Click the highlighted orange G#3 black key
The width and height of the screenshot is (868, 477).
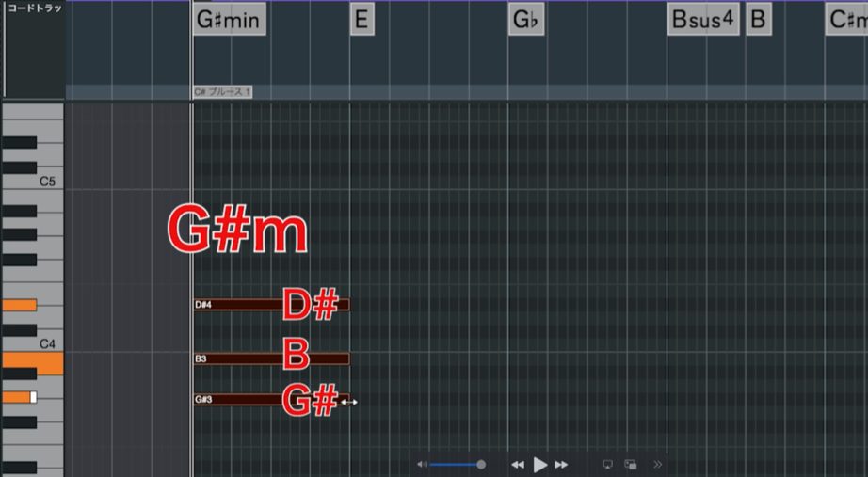click(x=20, y=397)
